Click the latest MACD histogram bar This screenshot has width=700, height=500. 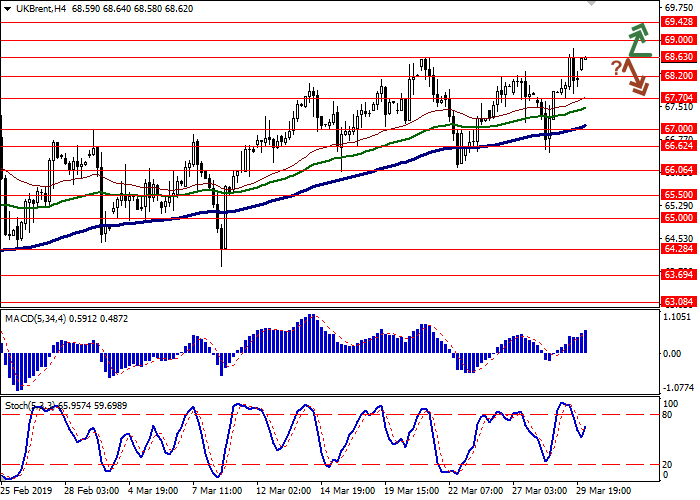pyautogui.click(x=585, y=341)
